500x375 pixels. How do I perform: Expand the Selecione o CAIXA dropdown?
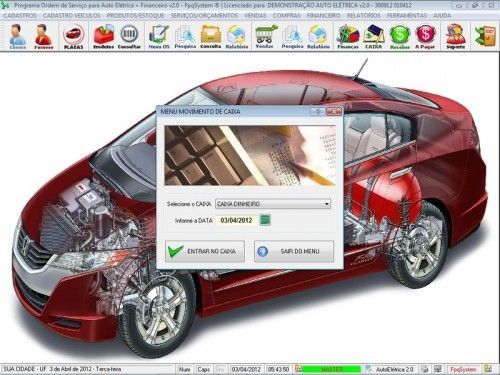point(327,204)
